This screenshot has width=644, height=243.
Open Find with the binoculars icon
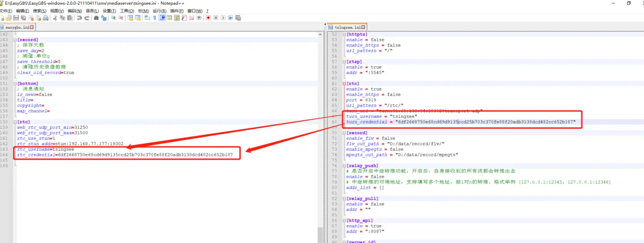pos(96,18)
